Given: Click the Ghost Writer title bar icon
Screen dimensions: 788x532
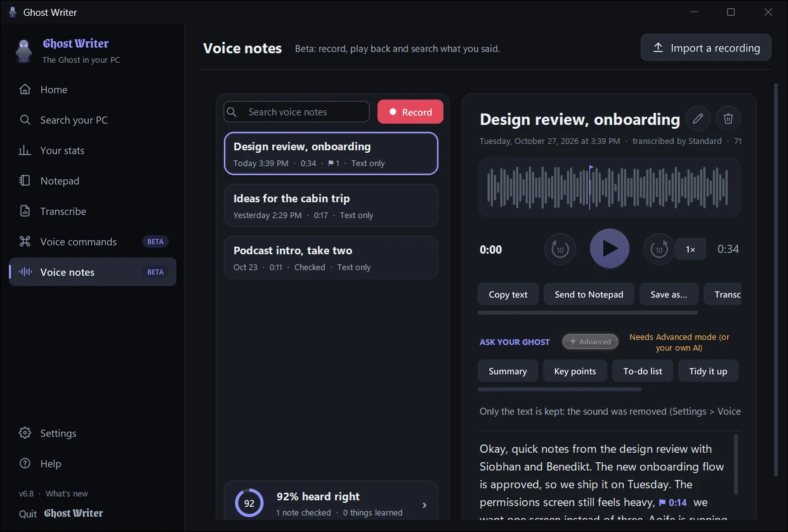Looking at the screenshot, I should 13,12.
